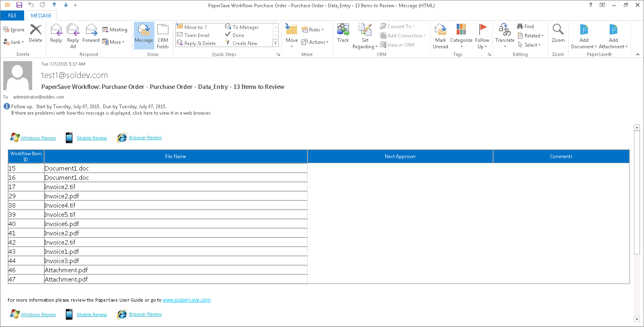
Task: Open the Set Regarding dropdown
Action: click(x=365, y=43)
